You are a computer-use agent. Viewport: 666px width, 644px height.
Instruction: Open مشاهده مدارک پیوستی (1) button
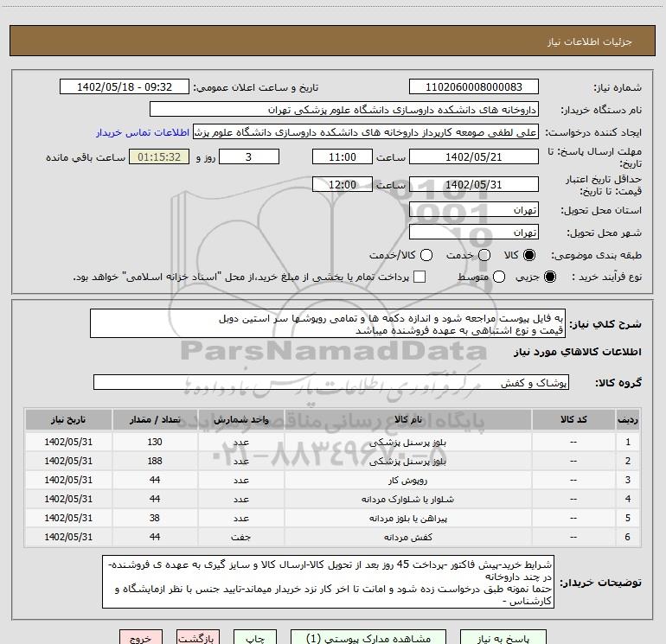(x=368, y=638)
